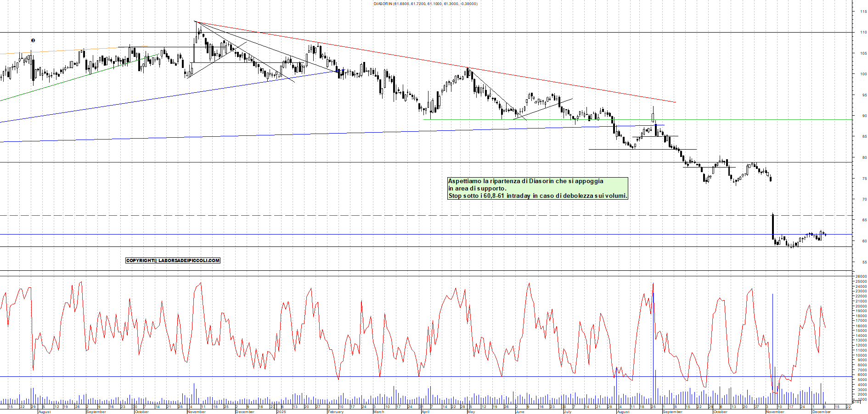Click the circular event marker above the August candles
Viewport: 868px width, 414px height.
coord(33,40)
